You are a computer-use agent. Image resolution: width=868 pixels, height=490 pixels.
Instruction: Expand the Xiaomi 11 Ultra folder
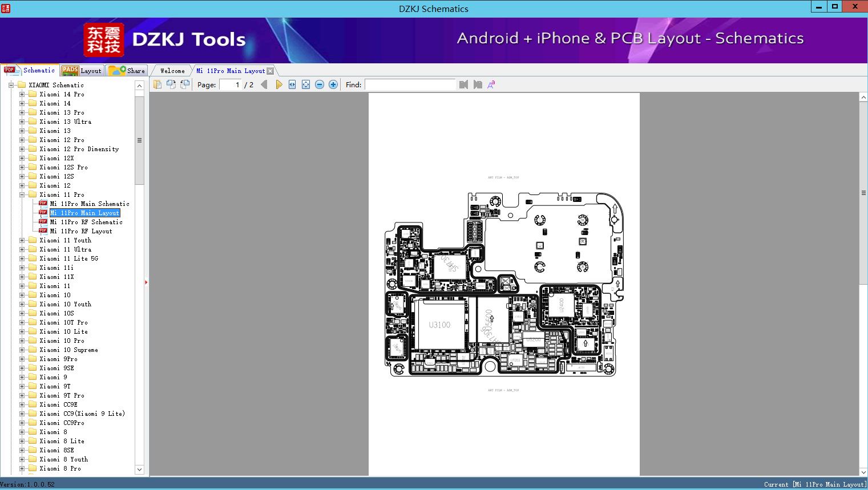tap(22, 249)
